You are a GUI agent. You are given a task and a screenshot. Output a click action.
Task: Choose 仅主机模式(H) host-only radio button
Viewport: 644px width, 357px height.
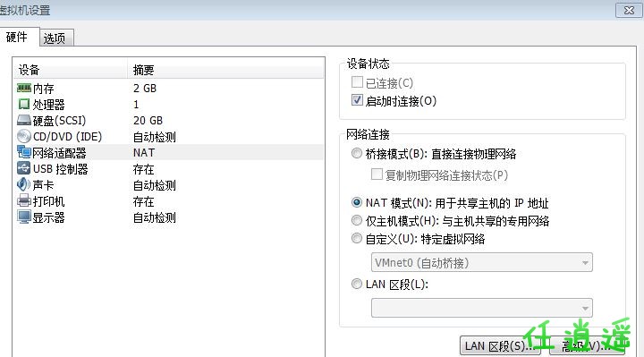click(357, 221)
